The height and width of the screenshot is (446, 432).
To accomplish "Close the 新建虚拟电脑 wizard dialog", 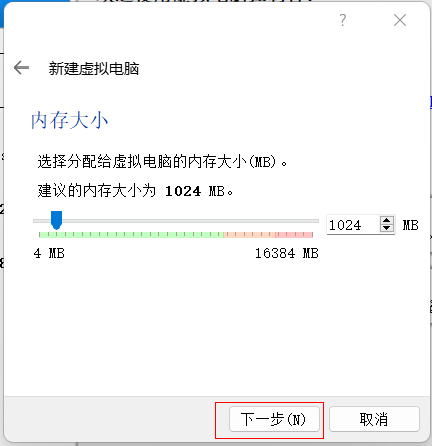I will [x=400, y=20].
